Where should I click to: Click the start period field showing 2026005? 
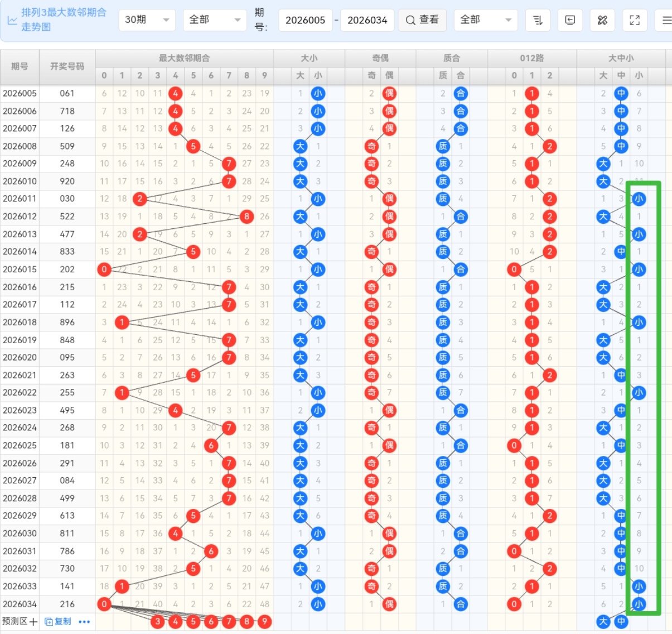click(x=305, y=20)
